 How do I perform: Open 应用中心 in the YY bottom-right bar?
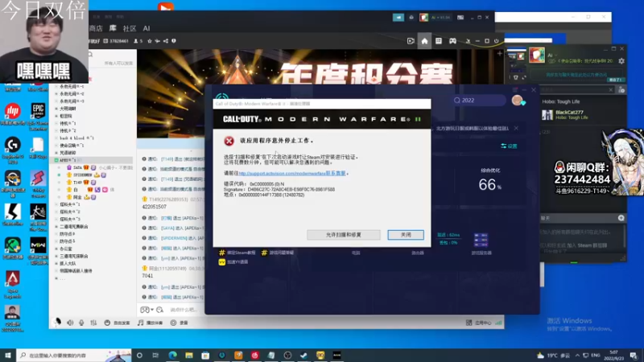tap(479, 323)
